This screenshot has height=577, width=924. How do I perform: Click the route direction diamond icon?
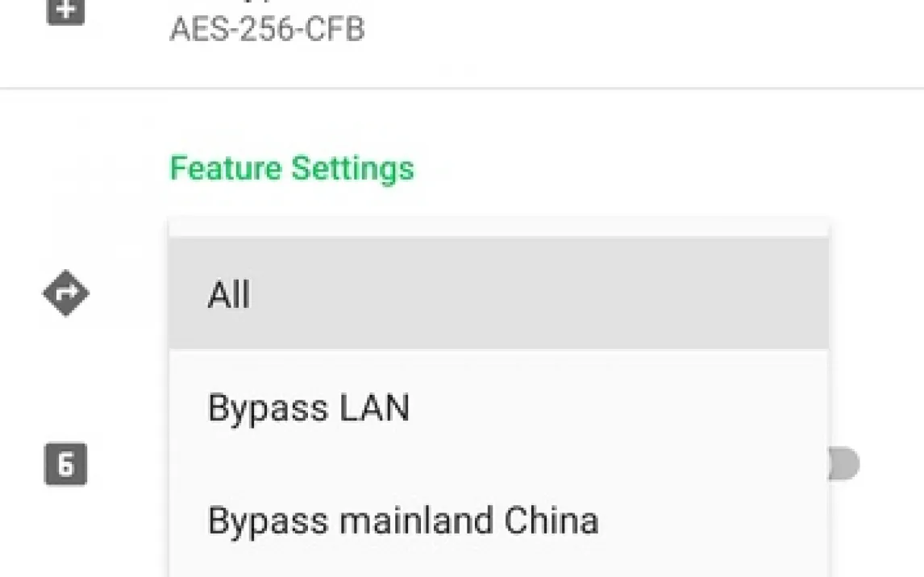pos(65,293)
